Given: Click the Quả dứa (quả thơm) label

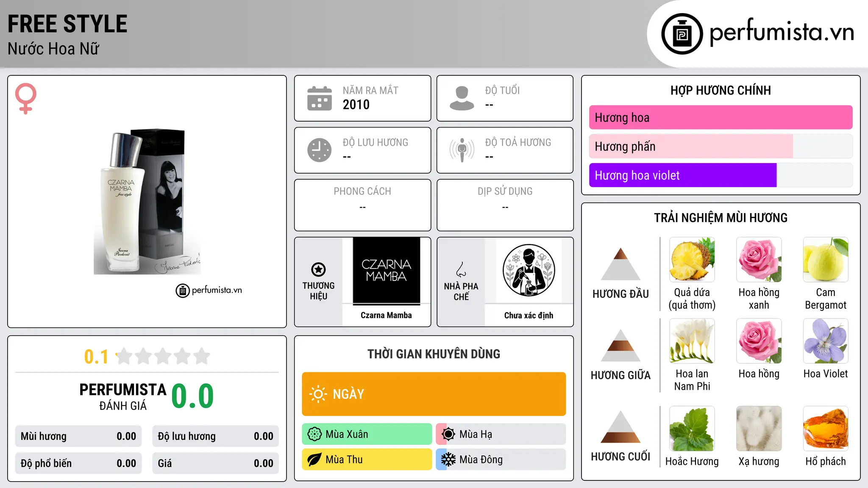Looking at the screenshot, I should click(692, 299).
